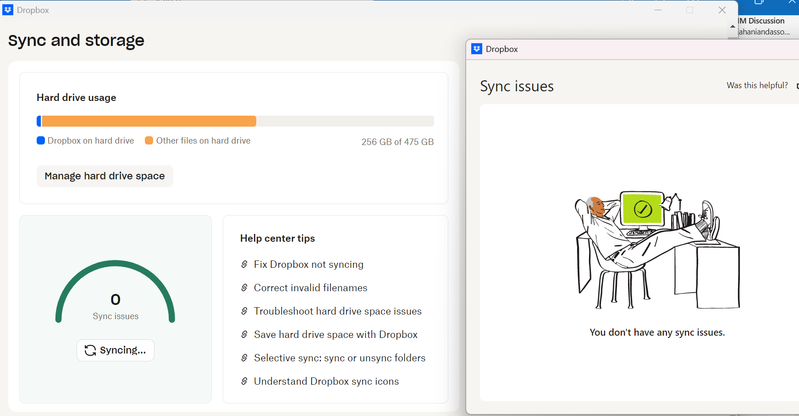Viewport: 799px width, 416px height.
Task: Minimize the Sync and storage window
Action: point(658,10)
